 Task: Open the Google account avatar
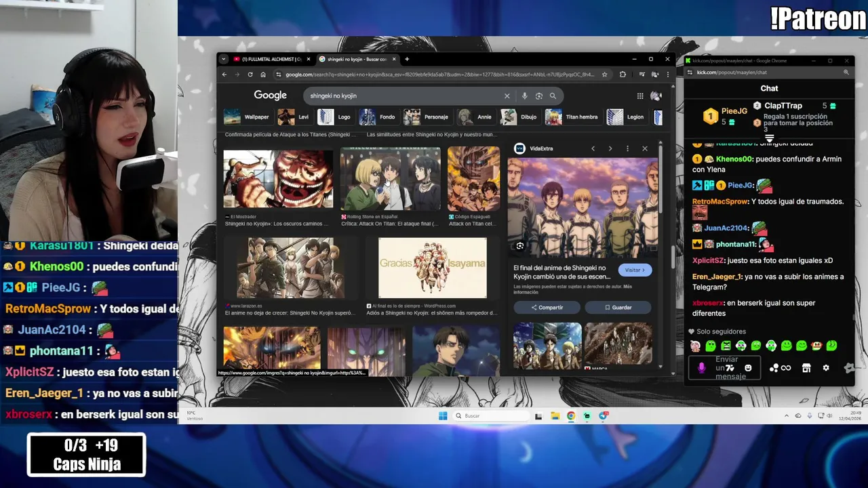(x=656, y=96)
